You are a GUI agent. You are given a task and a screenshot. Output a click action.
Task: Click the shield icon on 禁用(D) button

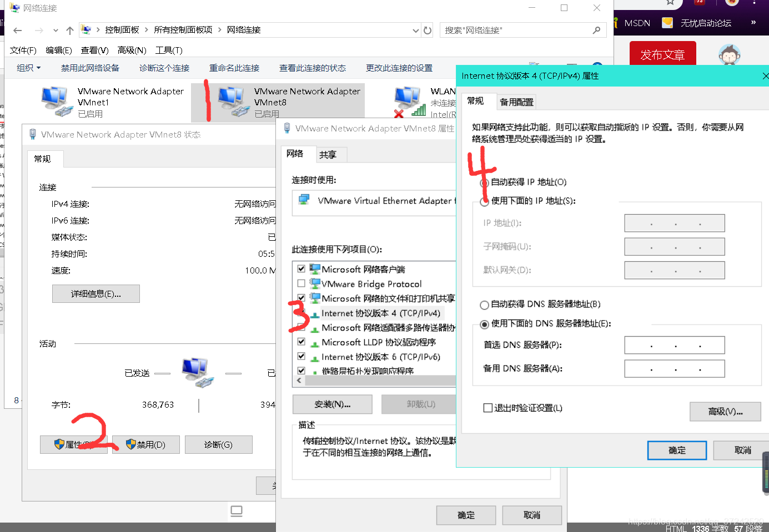tap(131, 444)
